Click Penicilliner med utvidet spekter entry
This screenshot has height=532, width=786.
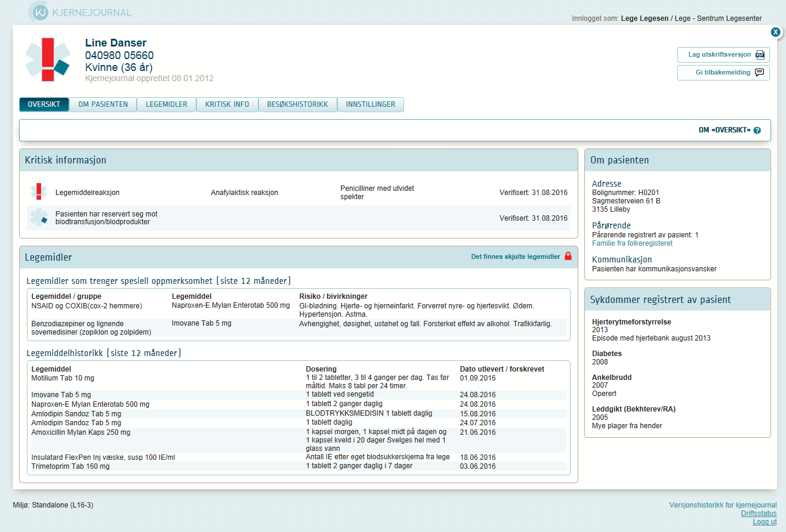377,192
